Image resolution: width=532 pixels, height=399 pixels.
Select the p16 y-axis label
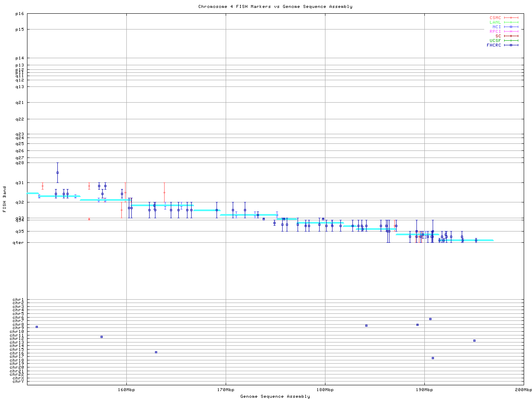coord(20,14)
